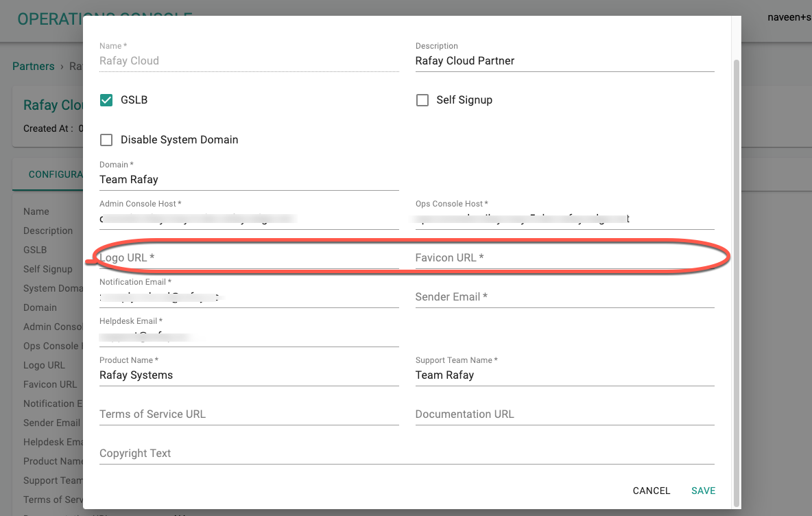Uncheck the GSLB checkbox
812x516 pixels.
[106, 100]
